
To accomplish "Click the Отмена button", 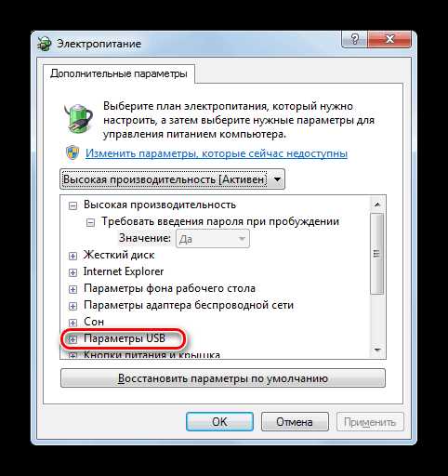I will coord(295,422).
